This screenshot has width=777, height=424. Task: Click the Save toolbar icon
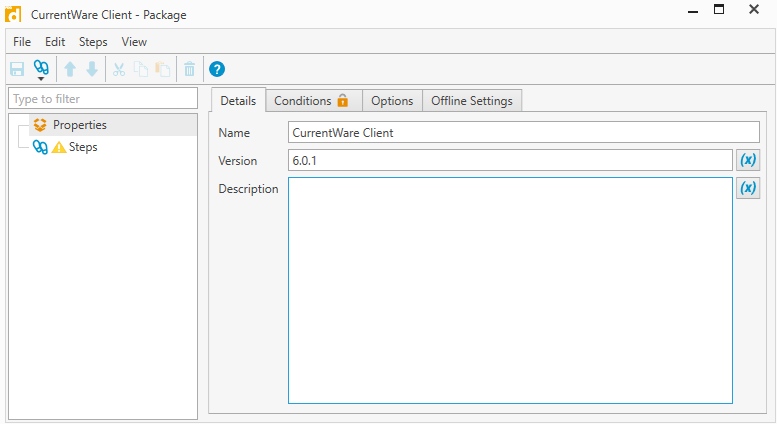(x=17, y=69)
